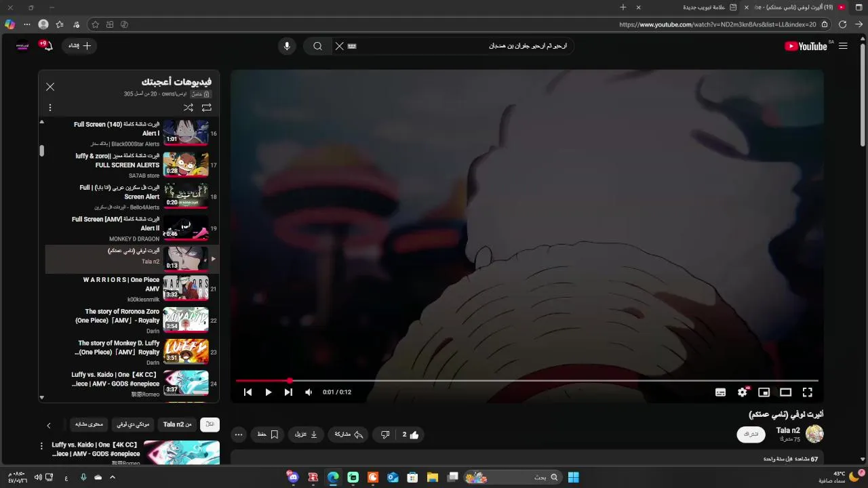Open the on-screen keyboard in search box
Screen dimensions: 868x488
click(x=352, y=46)
